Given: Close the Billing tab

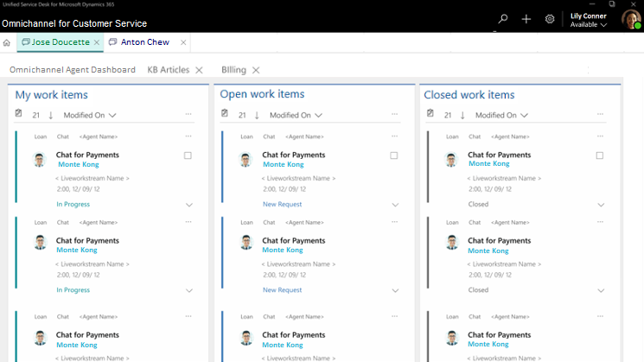Looking at the screenshot, I should click(256, 70).
